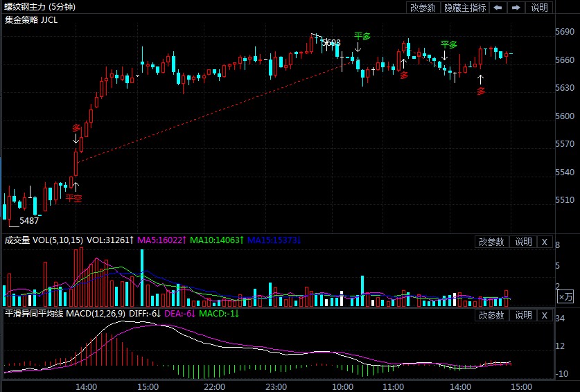This screenshot has width=580, height=392.
Task: Open 说明 in the MACD panel
Action: point(523,315)
